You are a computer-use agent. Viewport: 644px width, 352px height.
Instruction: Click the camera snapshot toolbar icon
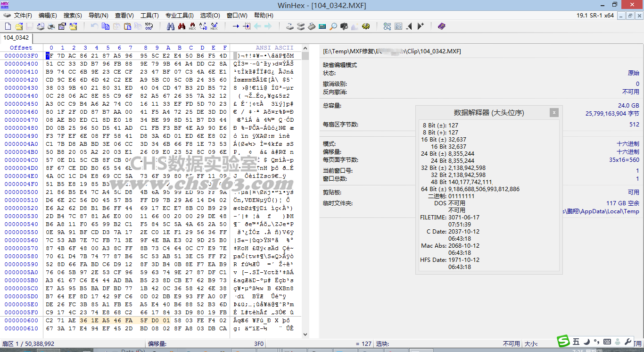coord(344,26)
